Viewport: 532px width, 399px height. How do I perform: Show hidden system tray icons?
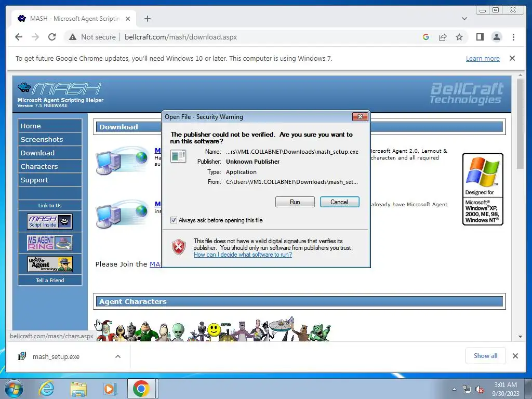(454, 390)
